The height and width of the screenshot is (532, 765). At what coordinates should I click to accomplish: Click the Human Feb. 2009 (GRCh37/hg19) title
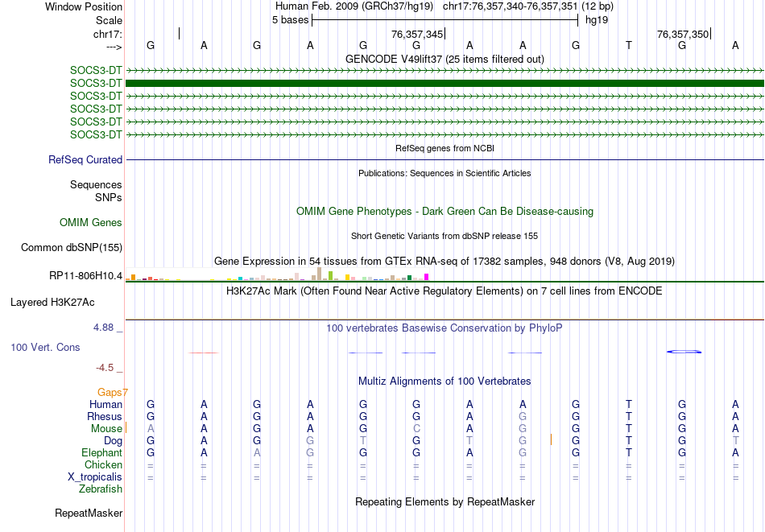pos(354,6)
